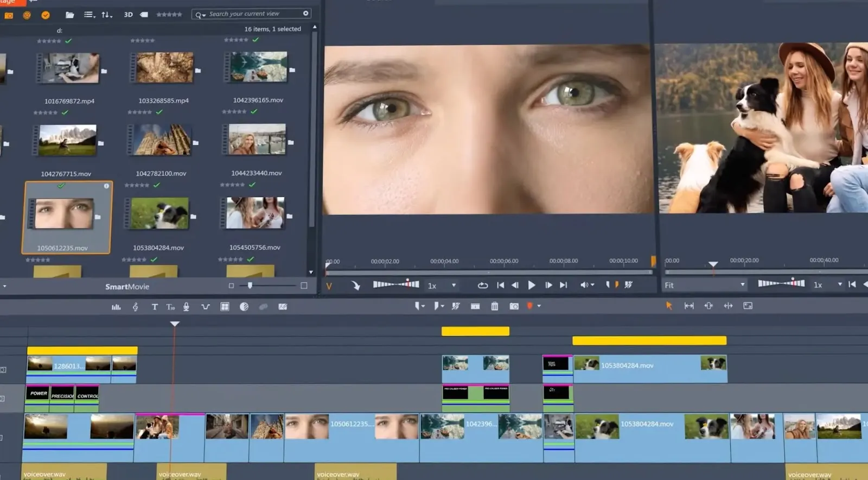868x480 pixels.
Task: Click the split clip razor icon
Action: [475, 306]
